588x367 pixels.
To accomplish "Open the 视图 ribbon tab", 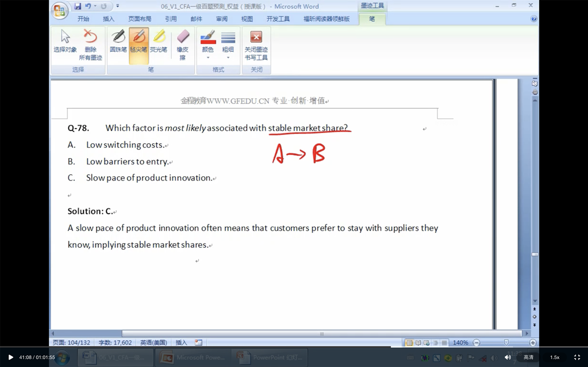I will pos(247,19).
